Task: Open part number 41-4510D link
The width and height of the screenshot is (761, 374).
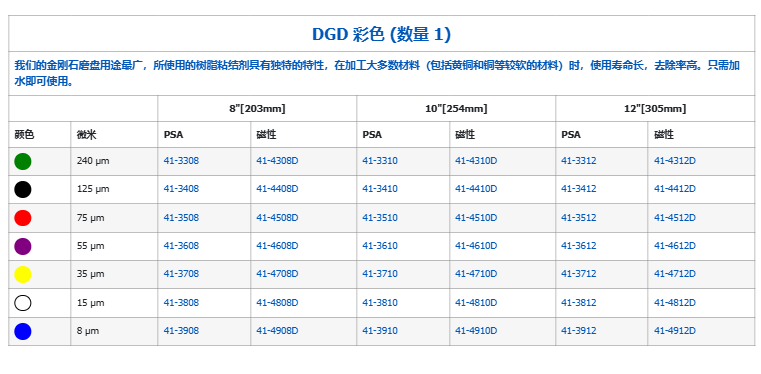Action: [476, 218]
